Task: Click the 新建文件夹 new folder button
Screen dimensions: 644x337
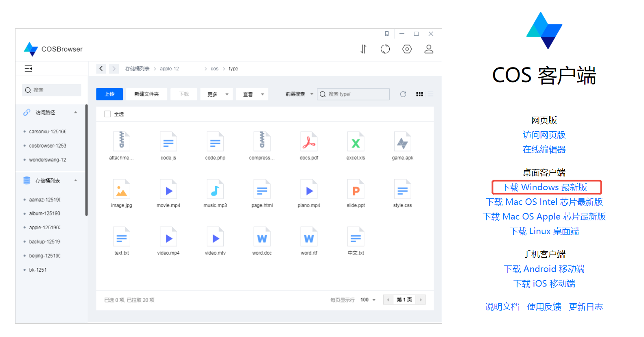Action: coord(146,94)
